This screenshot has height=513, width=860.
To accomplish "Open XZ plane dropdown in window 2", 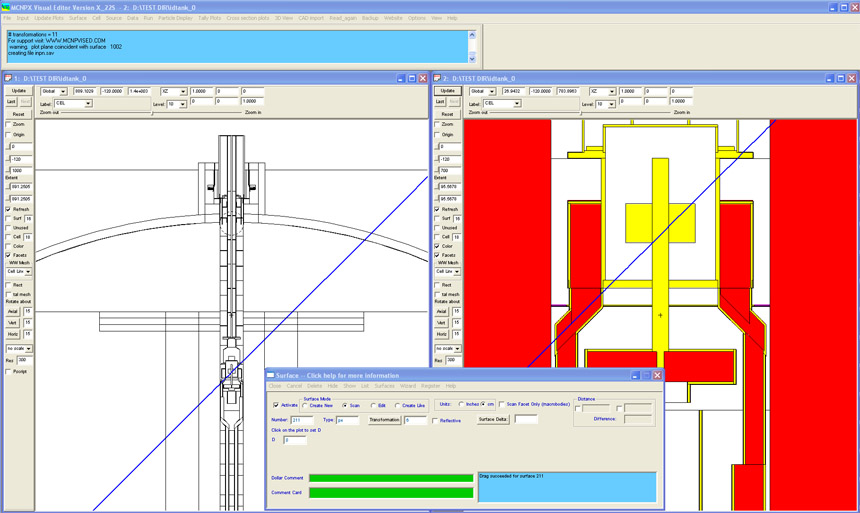I will (612, 92).
